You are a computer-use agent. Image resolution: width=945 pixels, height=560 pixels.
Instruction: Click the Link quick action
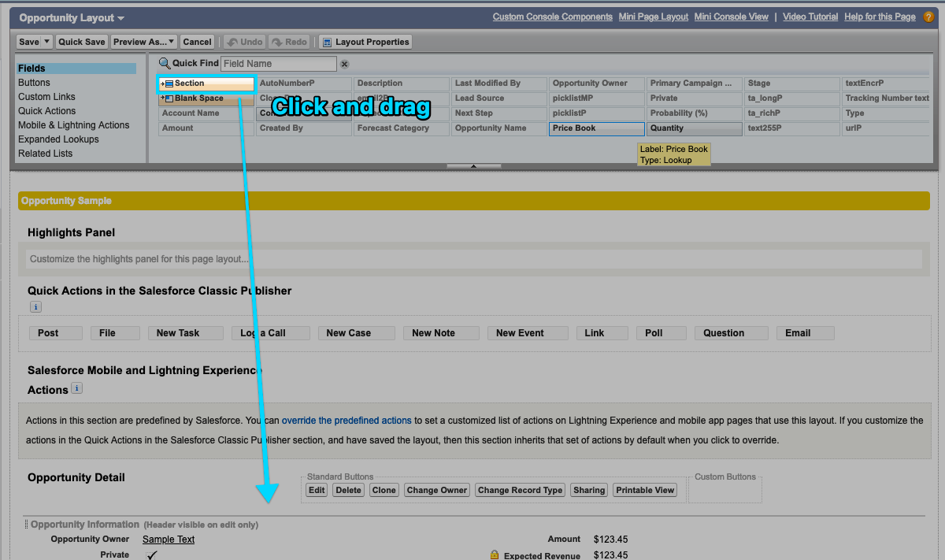coord(602,333)
